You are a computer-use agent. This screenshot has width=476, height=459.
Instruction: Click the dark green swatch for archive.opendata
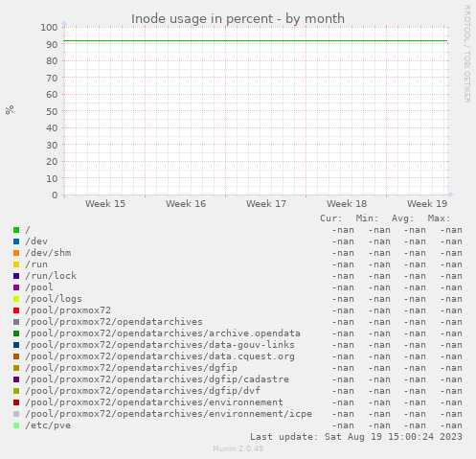tap(16, 333)
